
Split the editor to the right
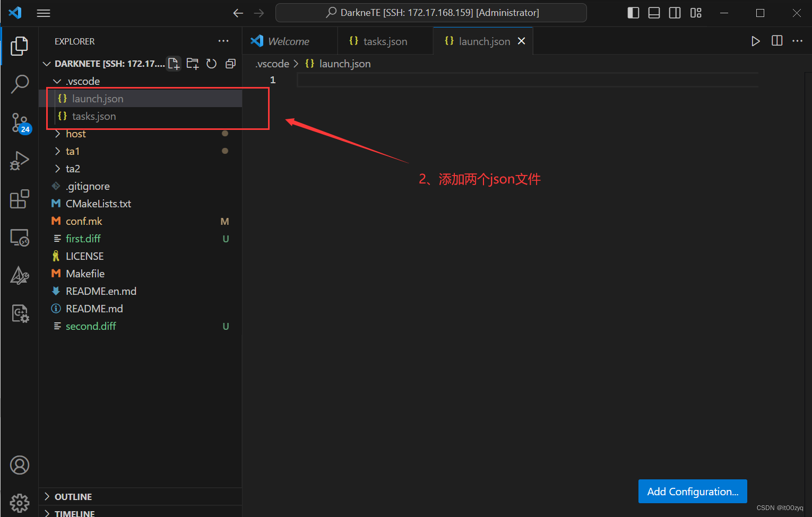pyautogui.click(x=777, y=41)
